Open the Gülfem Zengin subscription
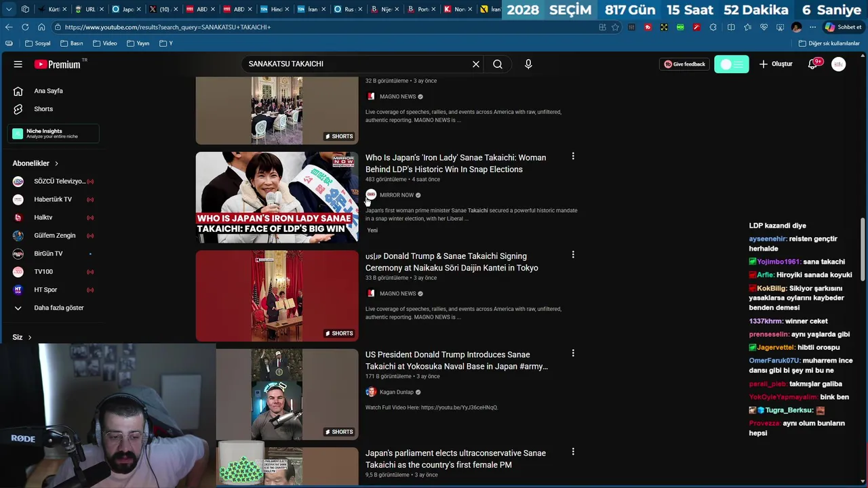The image size is (868, 488). click(x=52, y=235)
